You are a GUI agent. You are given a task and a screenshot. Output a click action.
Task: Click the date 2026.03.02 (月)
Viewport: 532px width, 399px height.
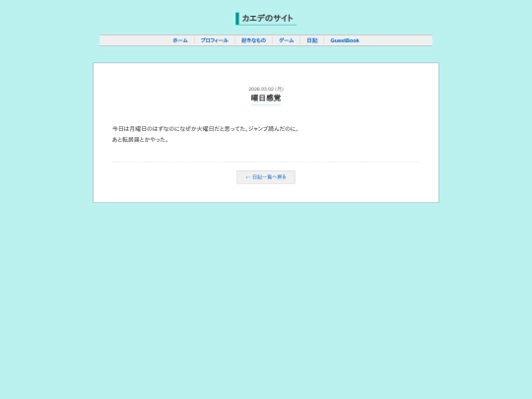point(266,89)
